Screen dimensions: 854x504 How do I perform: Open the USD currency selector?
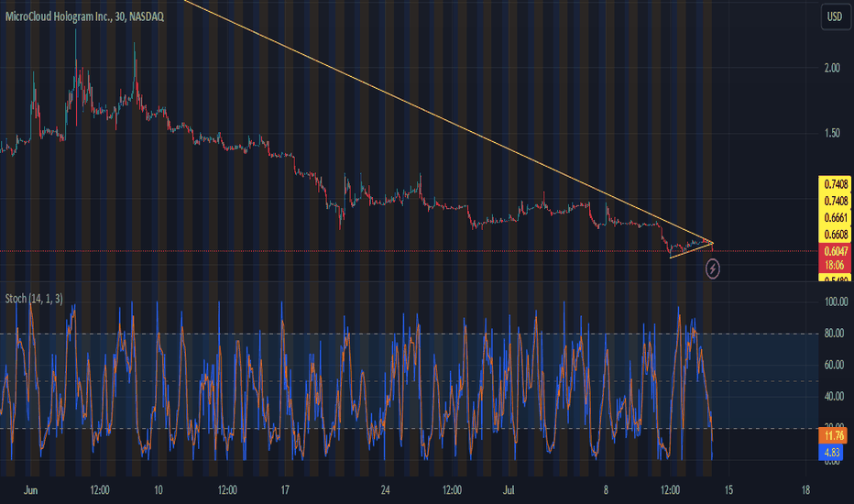click(835, 16)
